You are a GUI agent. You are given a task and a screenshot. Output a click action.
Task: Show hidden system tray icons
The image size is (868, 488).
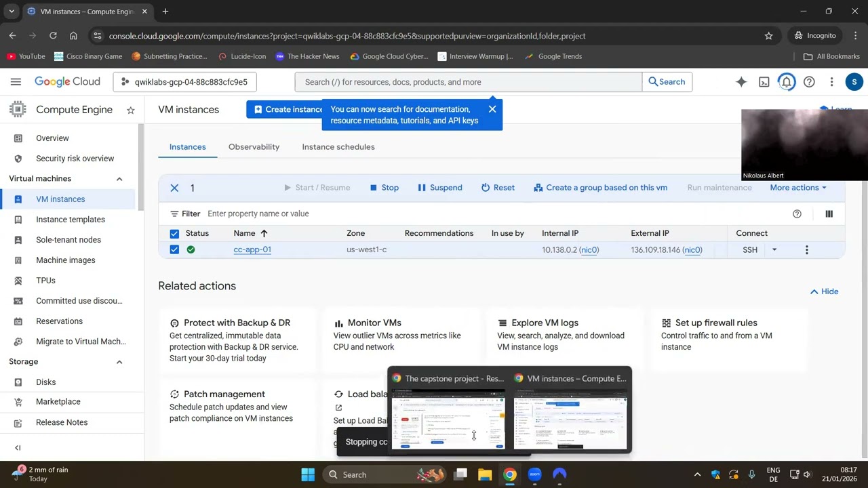coord(697,474)
